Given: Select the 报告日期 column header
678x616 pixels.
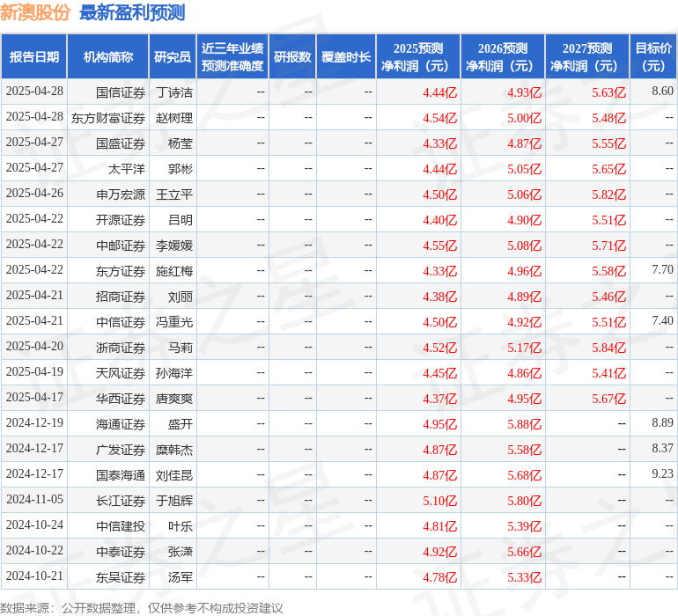Looking at the screenshot, I should [34, 56].
